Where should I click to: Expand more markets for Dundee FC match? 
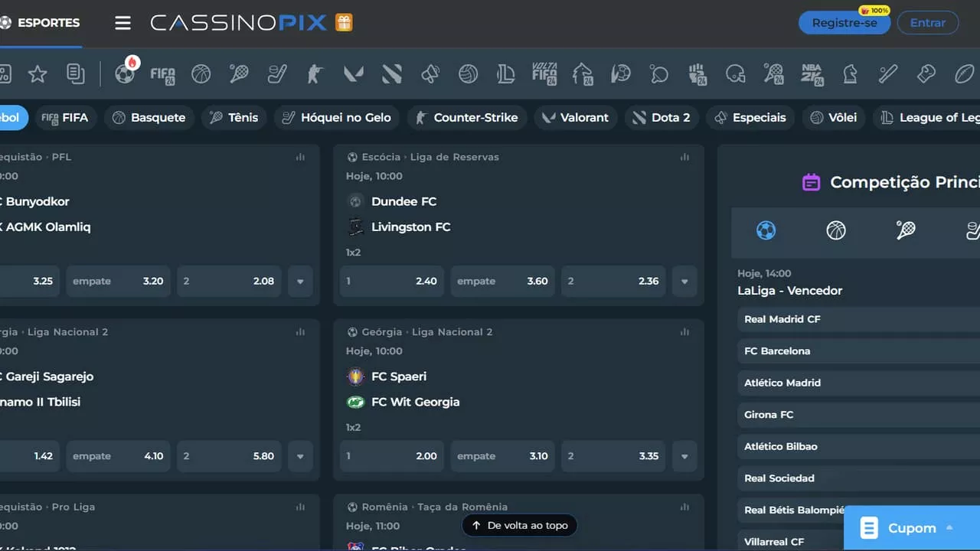click(684, 282)
